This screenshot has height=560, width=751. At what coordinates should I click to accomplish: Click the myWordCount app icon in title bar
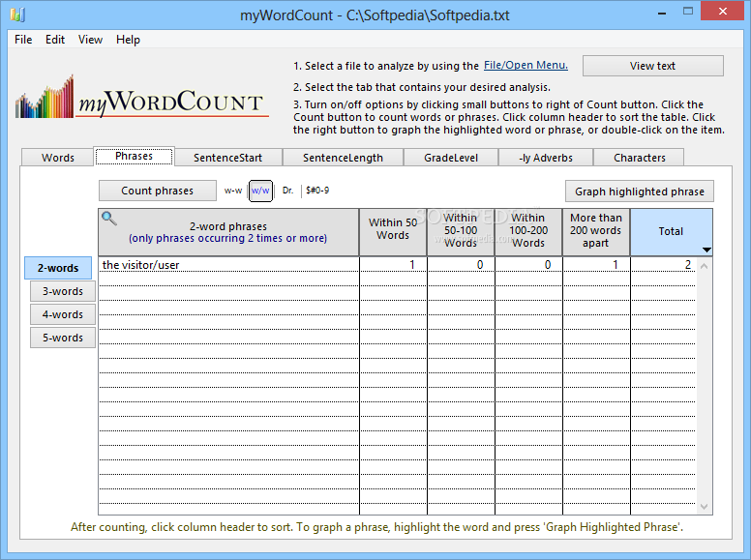17,15
